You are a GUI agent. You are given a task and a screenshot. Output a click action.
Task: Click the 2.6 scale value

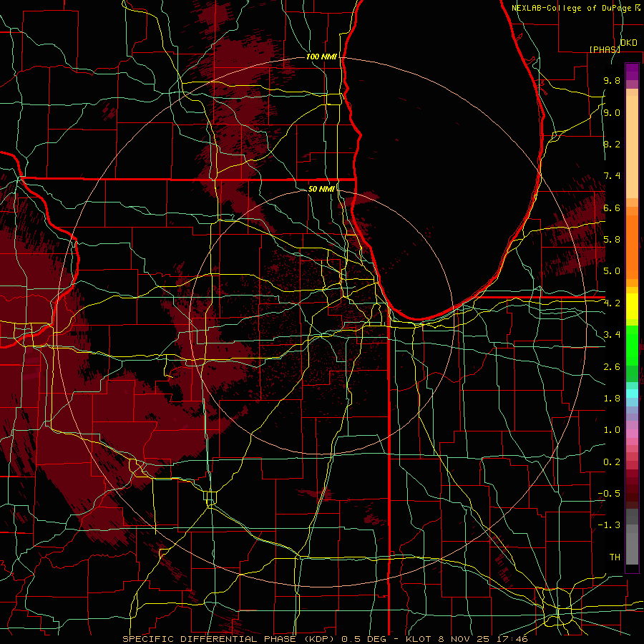click(612, 367)
